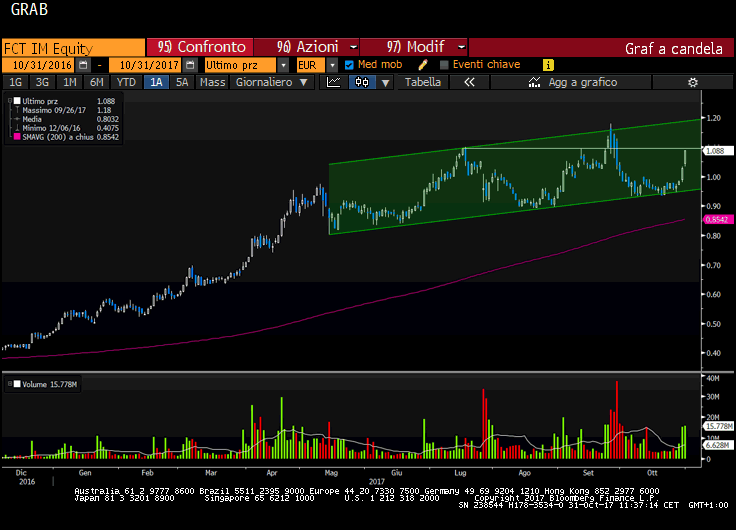The image size is (736, 530).
Task: Click the FCT IM Equity ticker field
Action: (72, 47)
